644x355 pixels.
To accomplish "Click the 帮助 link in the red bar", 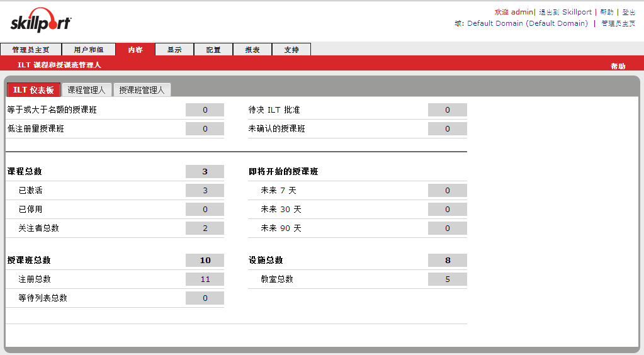I will click(618, 66).
